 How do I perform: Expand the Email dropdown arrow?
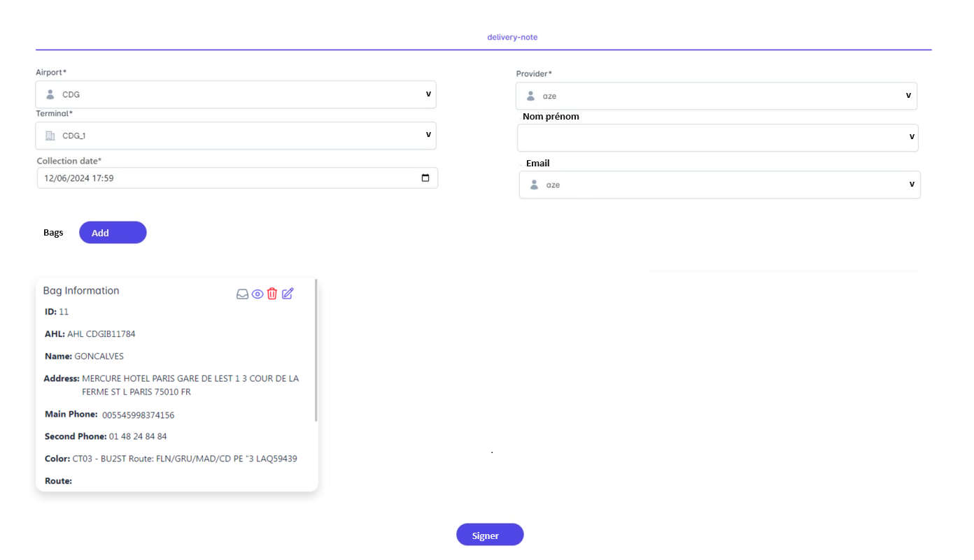(912, 185)
